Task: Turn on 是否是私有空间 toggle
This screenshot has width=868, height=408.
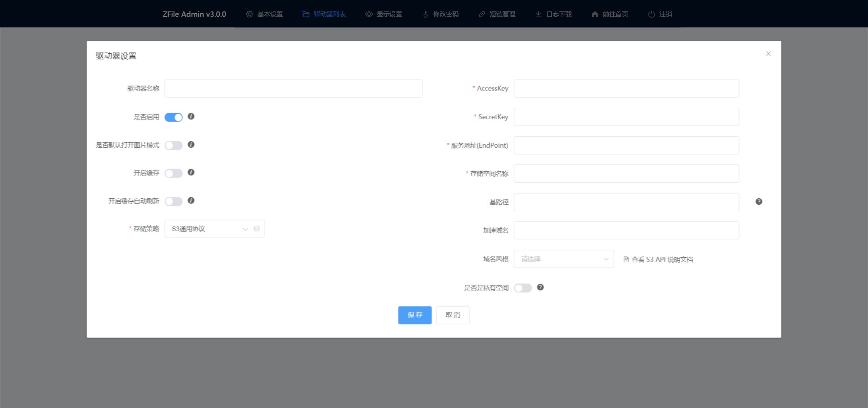Action: pyautogui.click(x=523, y=288)
